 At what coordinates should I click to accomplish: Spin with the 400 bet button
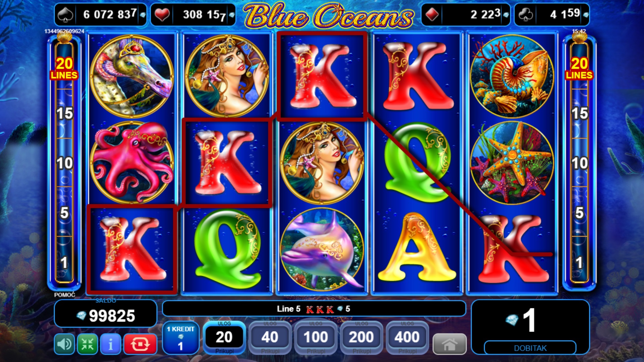point(407,338)
